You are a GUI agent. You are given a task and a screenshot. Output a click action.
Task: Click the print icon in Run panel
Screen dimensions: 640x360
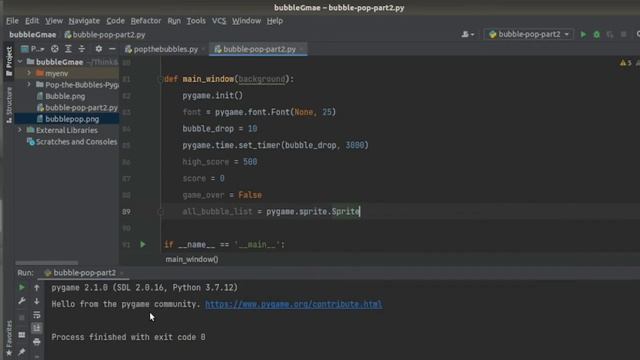pyautogui.click(x=37, y=342)
